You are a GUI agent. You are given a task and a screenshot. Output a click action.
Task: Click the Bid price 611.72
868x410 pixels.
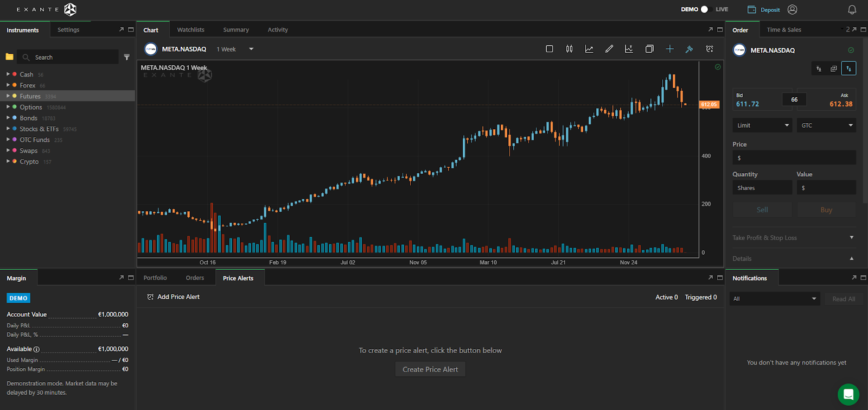coord(748,104)
